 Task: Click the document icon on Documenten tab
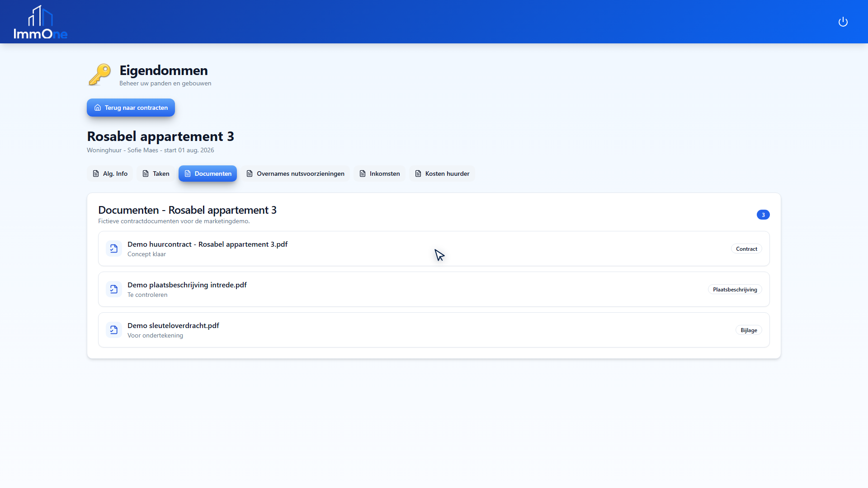[188, 174]
